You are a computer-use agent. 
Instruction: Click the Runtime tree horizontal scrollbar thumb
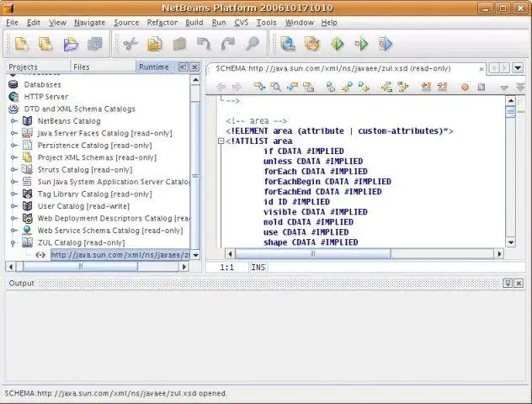point(80,267)
